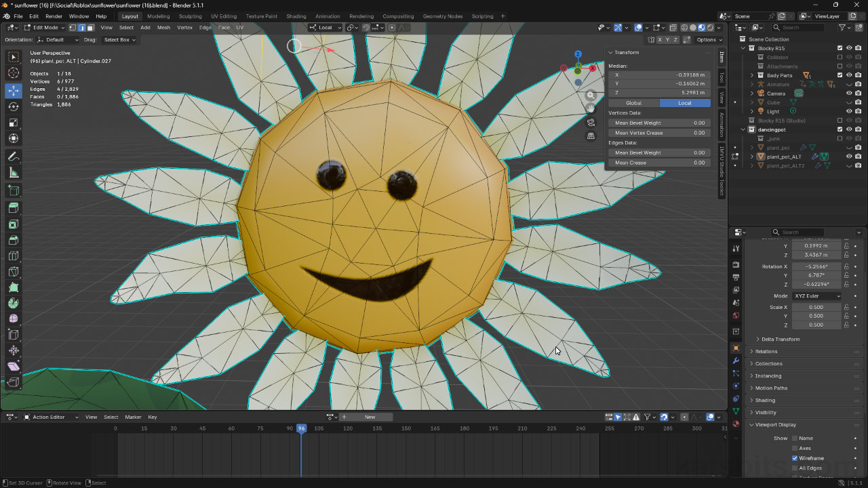Toggle camera view gizmo button
Screen dimensions: 868x488
[591, 123]
